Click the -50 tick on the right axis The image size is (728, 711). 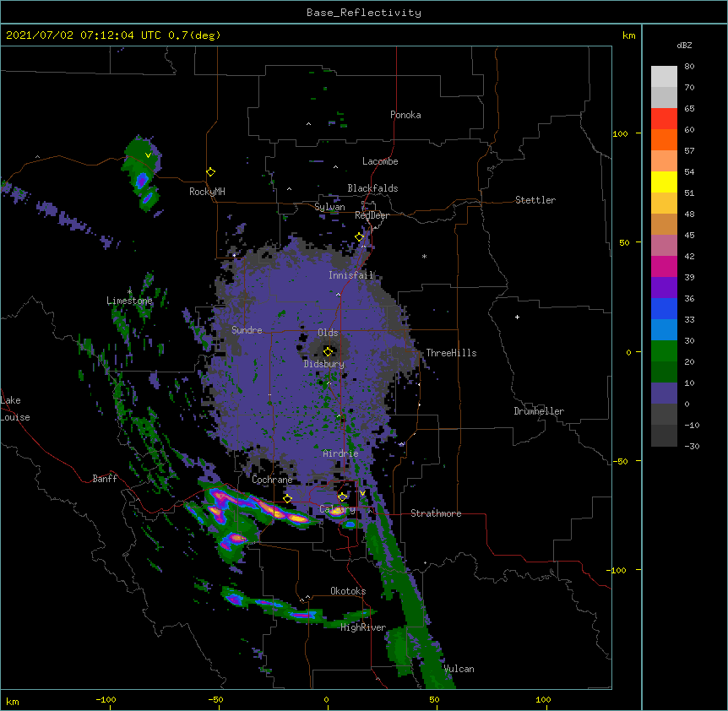(x=620, y=461)
